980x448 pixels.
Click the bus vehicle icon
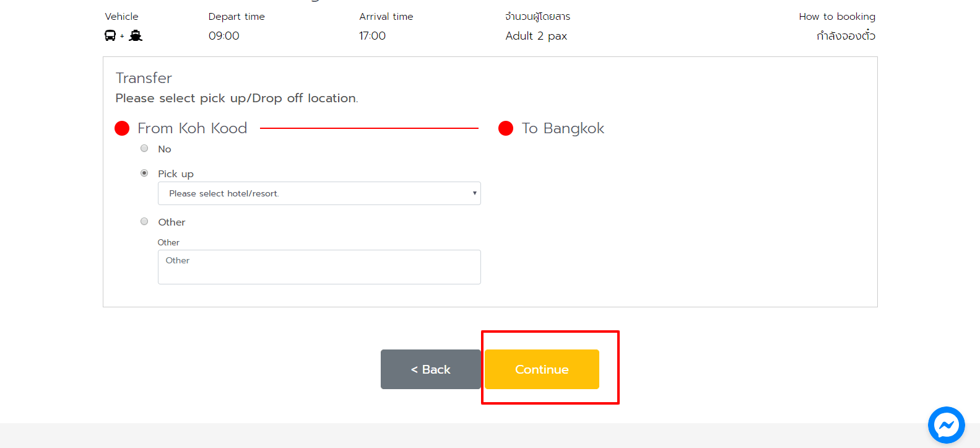110,36
